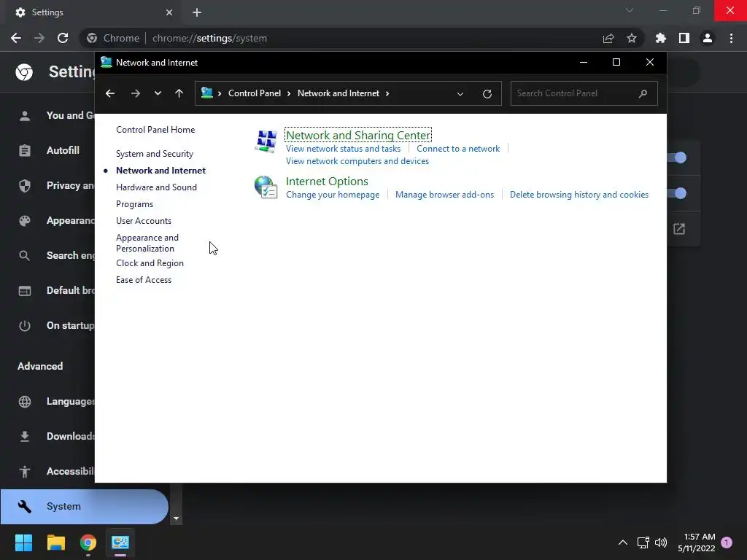Click Control Panel taskbar icon
The image size is (747, 560).
[120, 542]
